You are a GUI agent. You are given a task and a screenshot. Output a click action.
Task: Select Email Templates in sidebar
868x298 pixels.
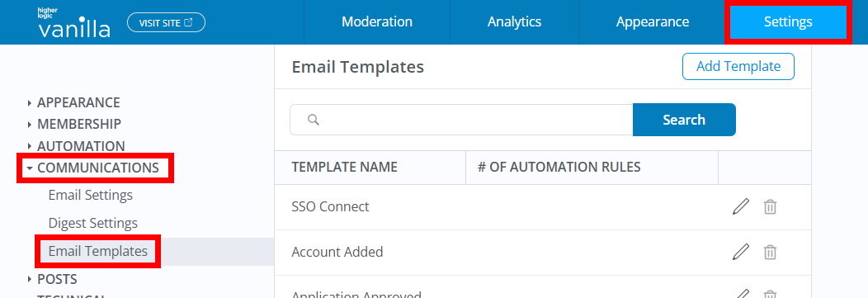click(98, 252)
